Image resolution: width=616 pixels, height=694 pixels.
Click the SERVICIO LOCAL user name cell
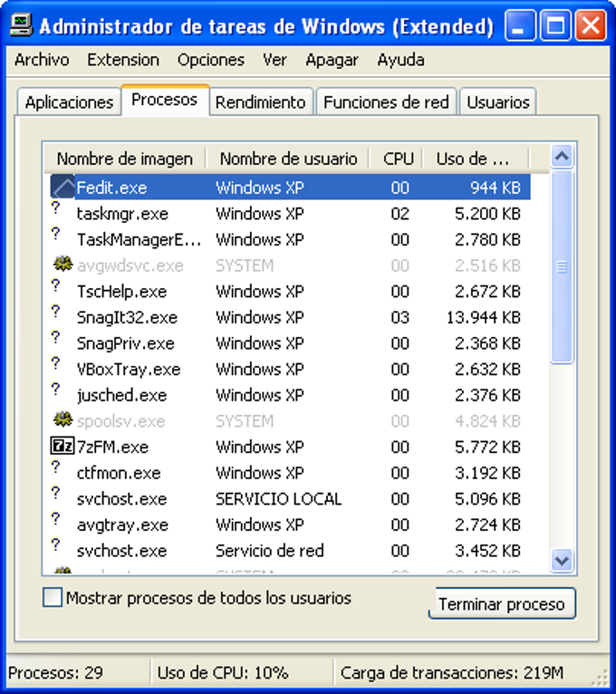pyautogui.click(x=278, y=499)
